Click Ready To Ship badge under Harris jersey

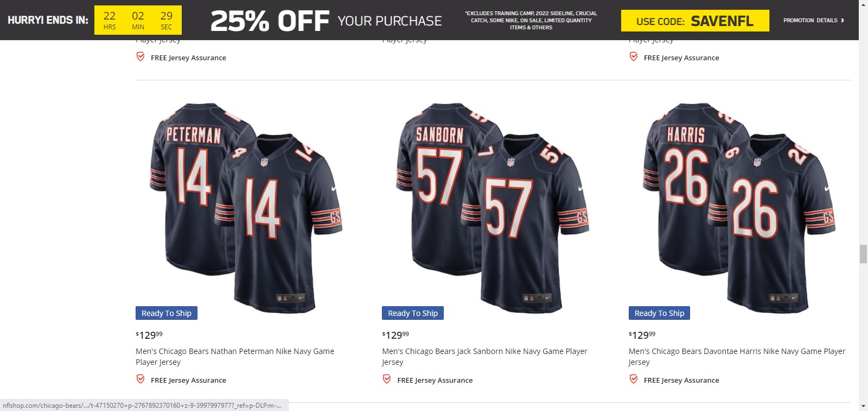click(659, 313)
